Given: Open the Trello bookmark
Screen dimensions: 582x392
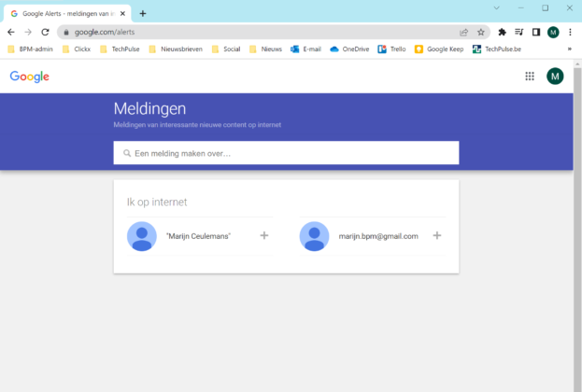Looking at the screenshot, I should pyautogui.click(x=392, y=49).
